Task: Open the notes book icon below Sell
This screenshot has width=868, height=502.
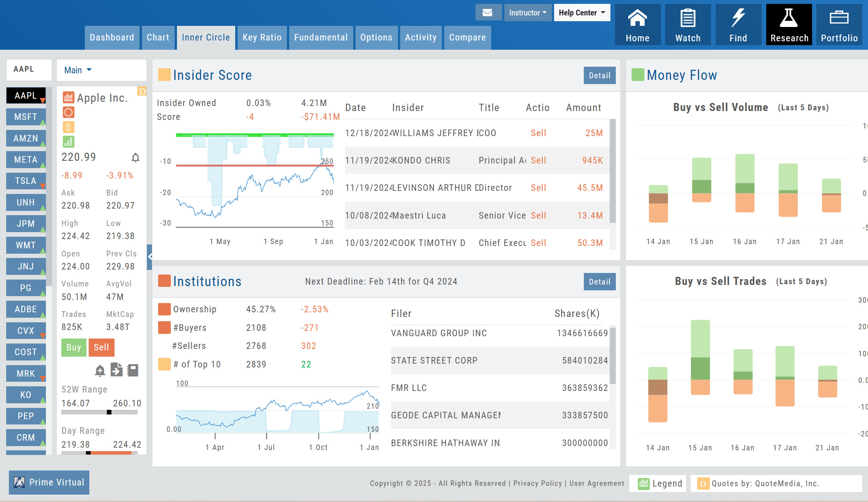Action: point(133,370)
